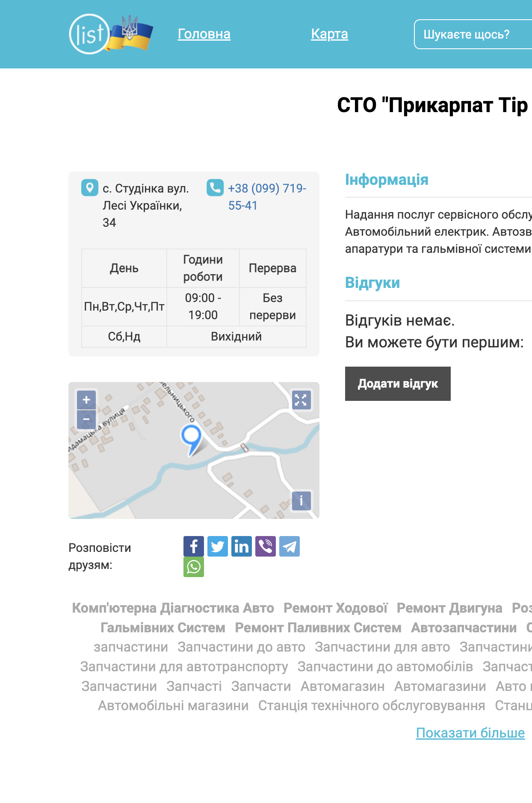
Task: Click the address text Лесі Українки, 34
Action: coord(142,214)
